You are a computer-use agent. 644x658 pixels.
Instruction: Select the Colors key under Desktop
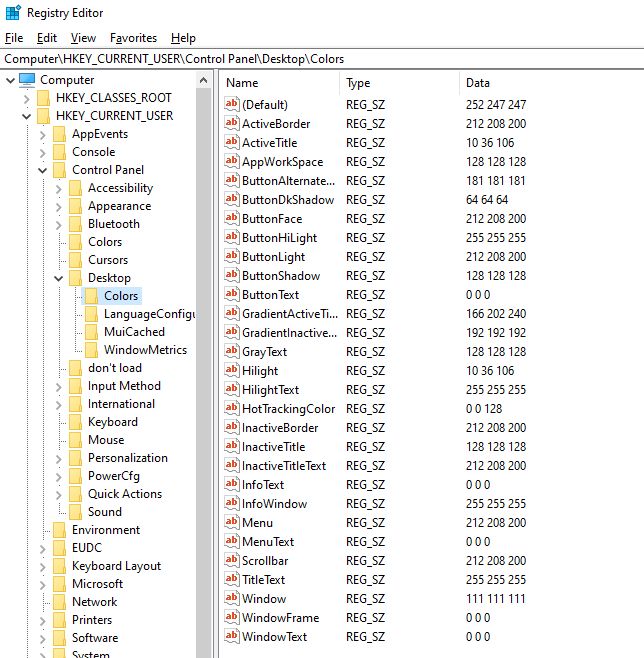tap(121, 296)
